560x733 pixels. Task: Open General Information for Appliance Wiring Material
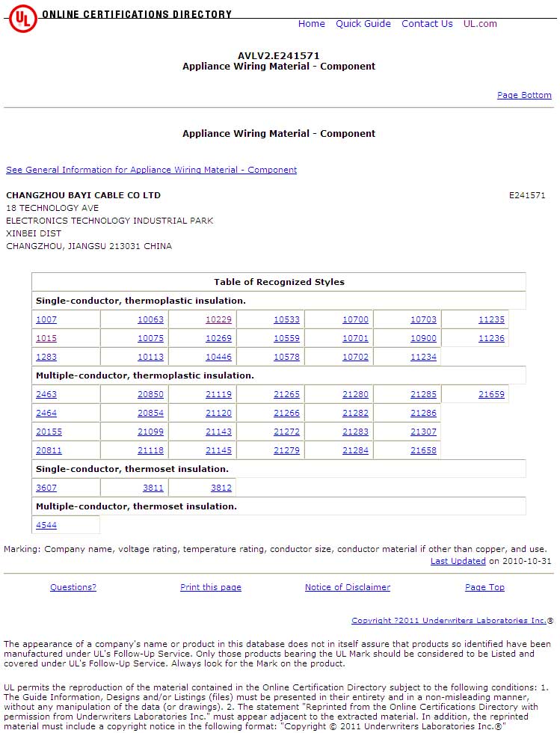tap(151, 170)
